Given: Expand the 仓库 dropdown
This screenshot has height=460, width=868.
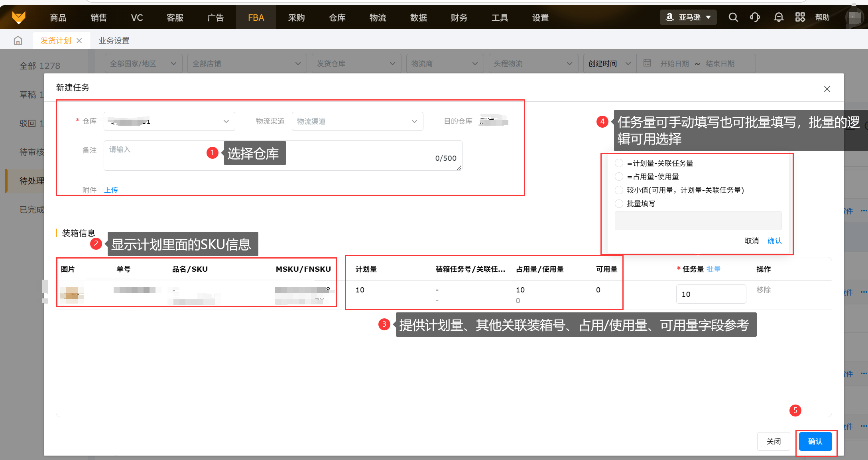Looking at the screenshot, I should click(169, 121).
